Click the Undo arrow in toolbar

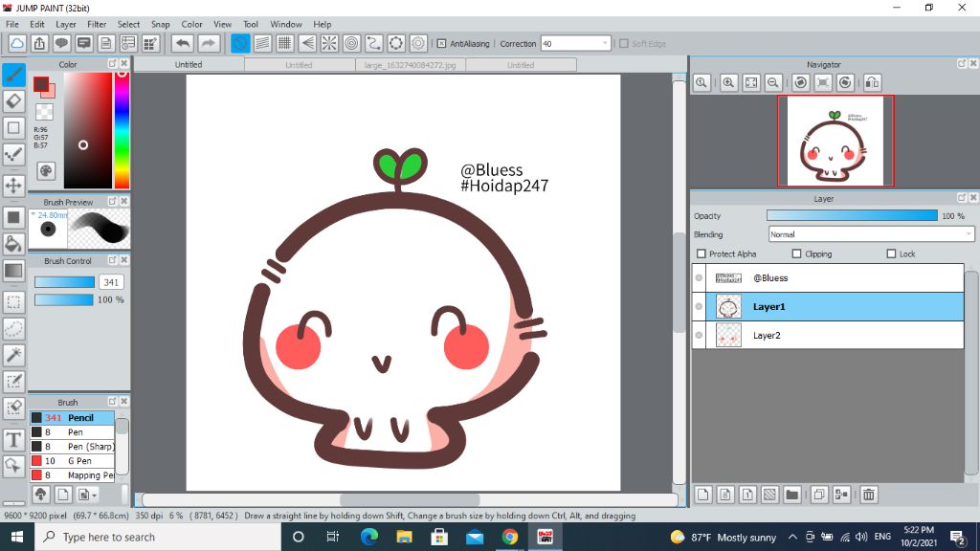click(183, 43)
